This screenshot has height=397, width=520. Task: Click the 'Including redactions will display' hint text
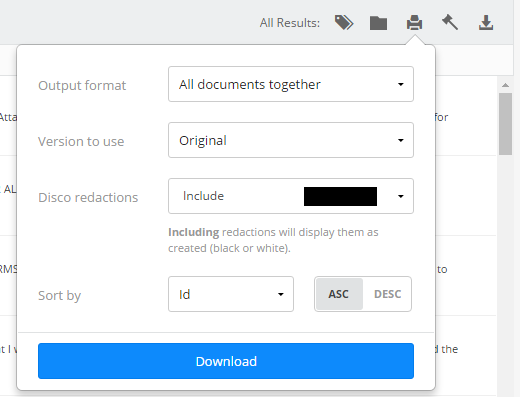click(273, 240)
